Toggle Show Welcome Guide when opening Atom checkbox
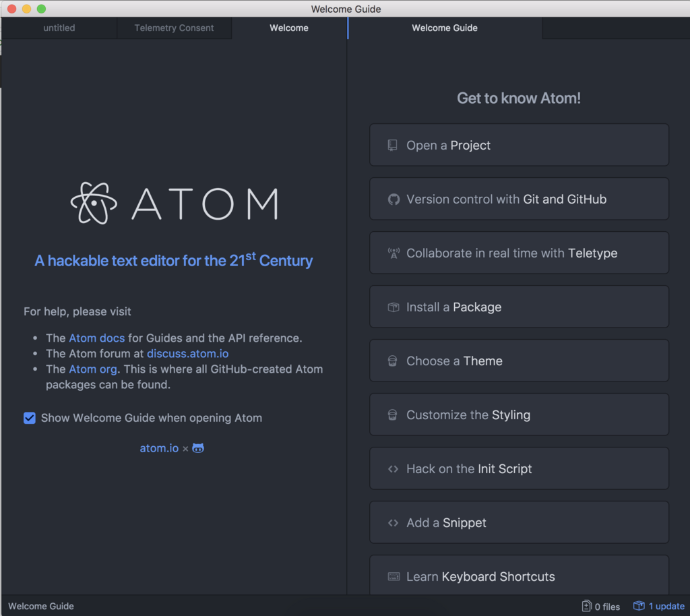Screen dimensions: 690x616 [30, 418]
